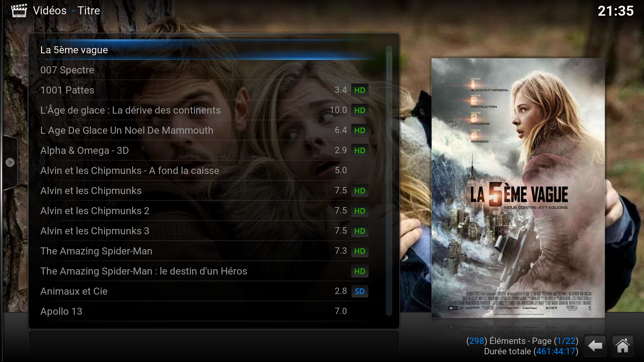
Task: Click the back arrow button
Action: coord(595,346)
